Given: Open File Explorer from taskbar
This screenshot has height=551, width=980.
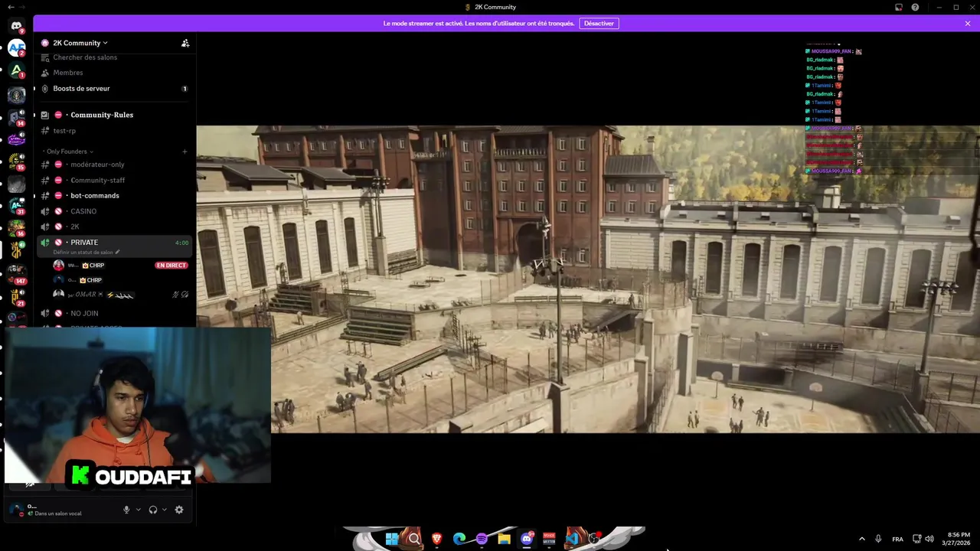Looking at the screenshot, I should pyautogui.click(x=504, y=539).
